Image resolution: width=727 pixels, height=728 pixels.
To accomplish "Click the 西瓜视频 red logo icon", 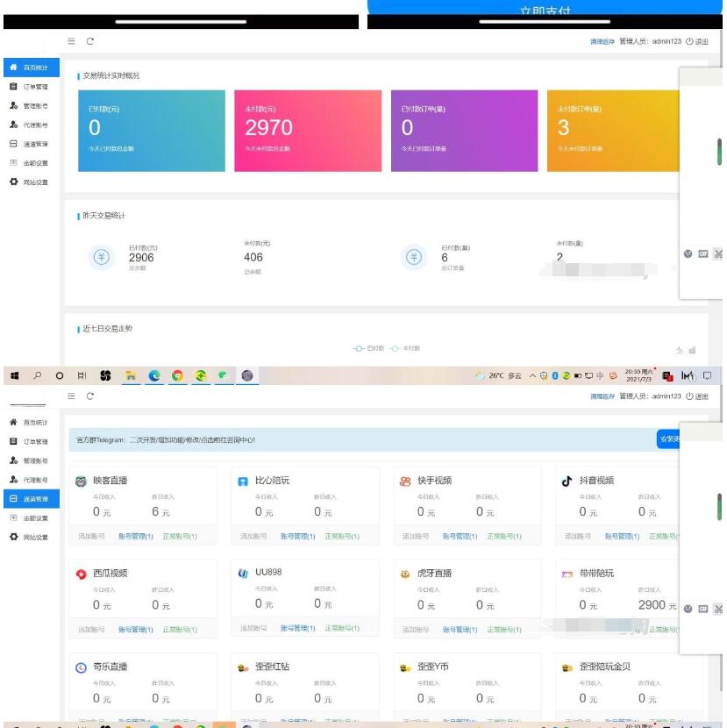I will click(x=82, y=574).
